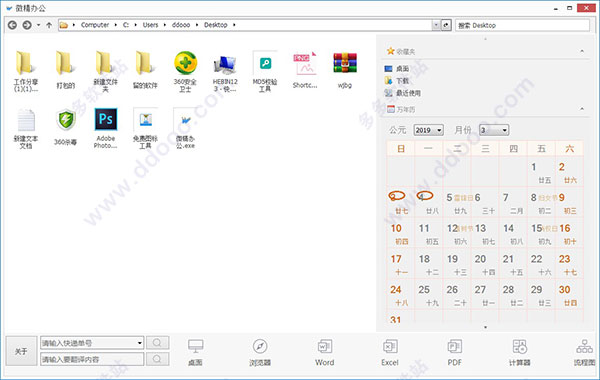Collapse the 收藏夹 favorites section
The height and width of the screenshot is (380, 600).
click(x=582, y=51)
